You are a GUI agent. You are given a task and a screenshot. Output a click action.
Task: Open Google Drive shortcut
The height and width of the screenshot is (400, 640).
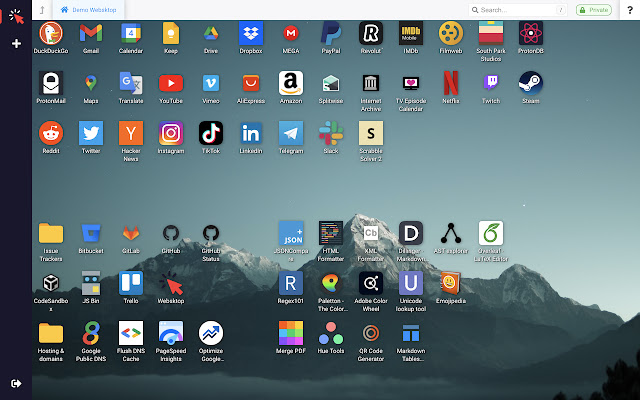211,33
